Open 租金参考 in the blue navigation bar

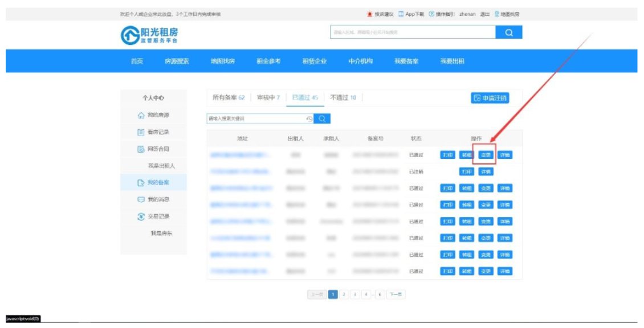[268, 61]
